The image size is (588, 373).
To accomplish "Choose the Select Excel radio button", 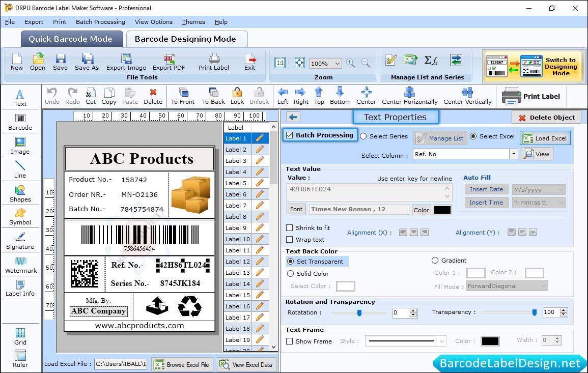I will [473, 136].
